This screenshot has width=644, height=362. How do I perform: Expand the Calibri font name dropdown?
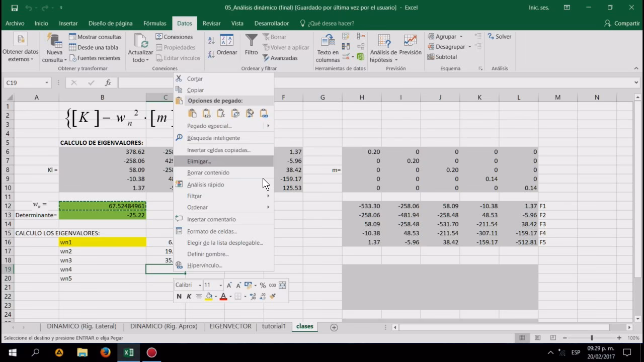point(200,286)
